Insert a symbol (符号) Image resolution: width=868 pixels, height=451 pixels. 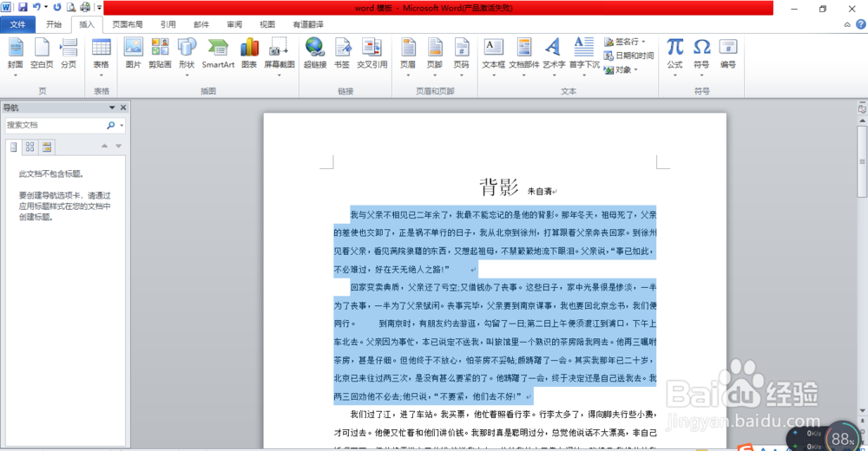click(x=702, y=56)
